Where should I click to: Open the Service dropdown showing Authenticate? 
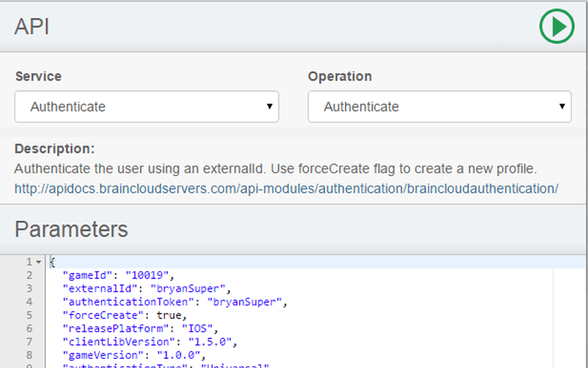[x=147, y=107]
